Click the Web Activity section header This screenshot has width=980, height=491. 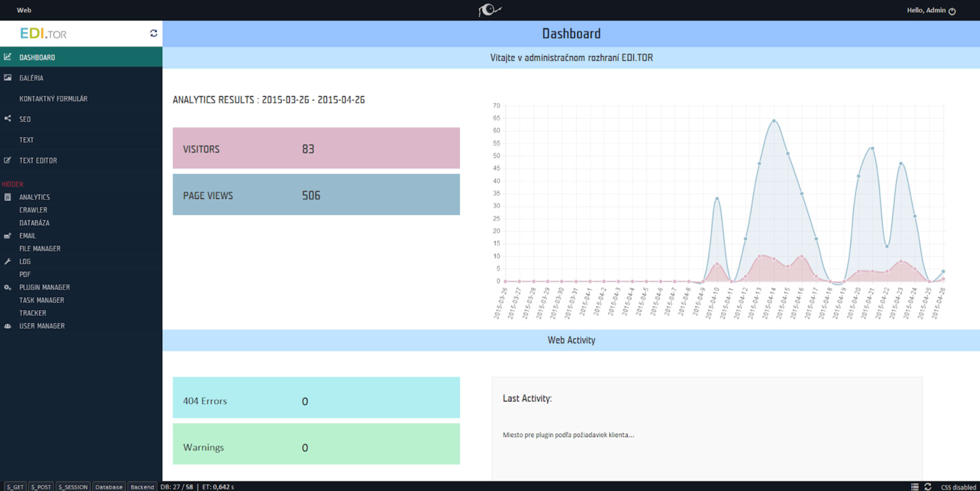571,340
